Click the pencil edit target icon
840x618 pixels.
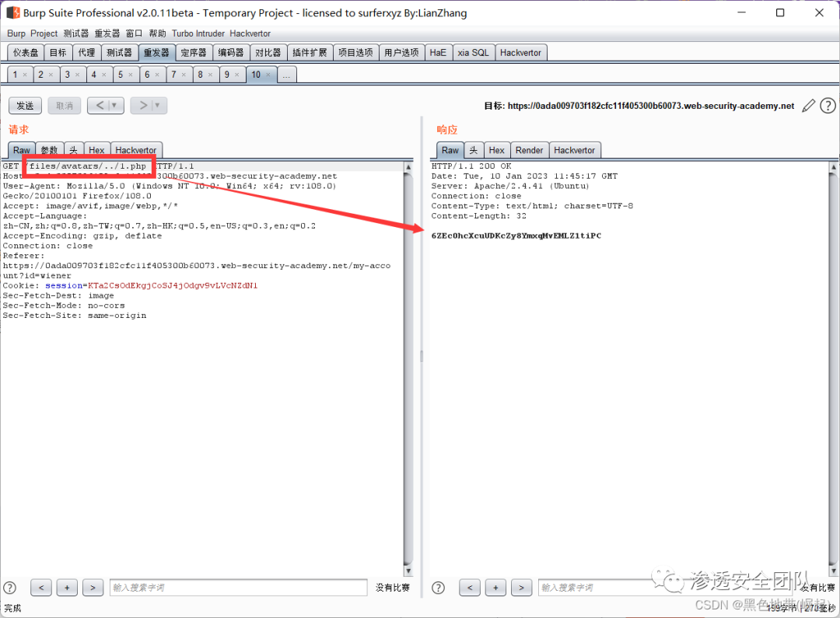(808, 106)
